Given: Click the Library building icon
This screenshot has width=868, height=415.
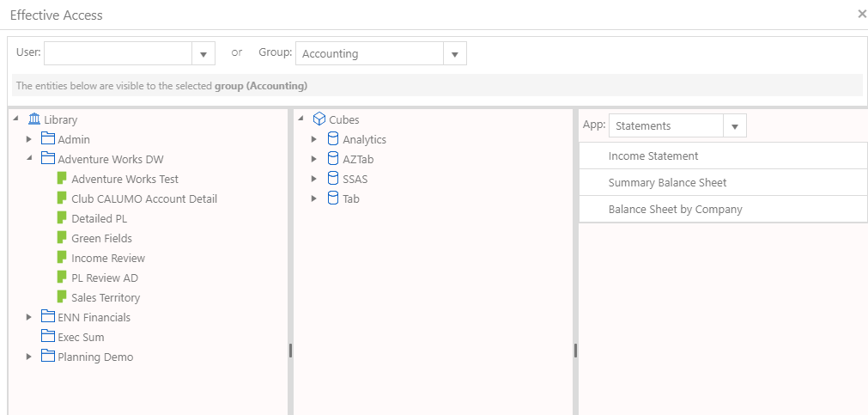Looking at the screenshot, I should click(34, 119).
